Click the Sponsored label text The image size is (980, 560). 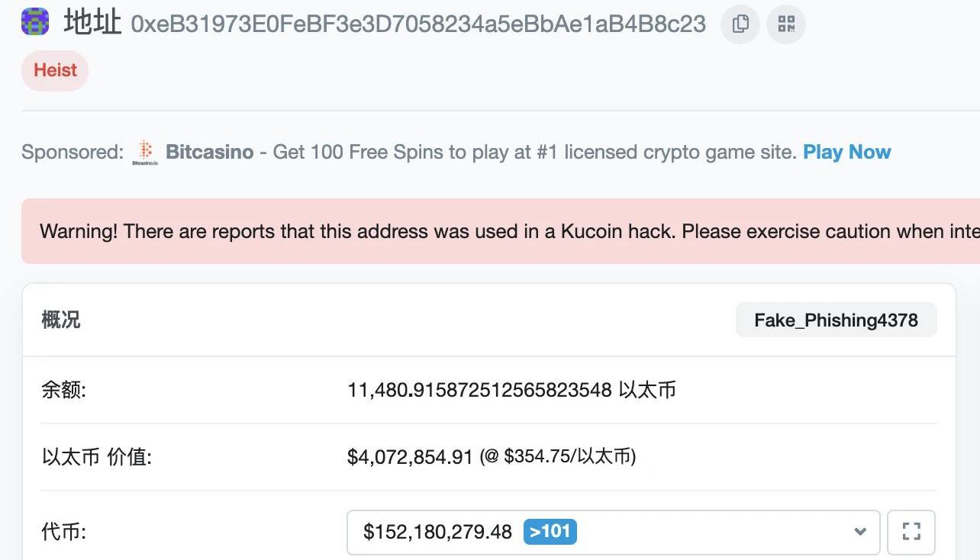point(72,152)
